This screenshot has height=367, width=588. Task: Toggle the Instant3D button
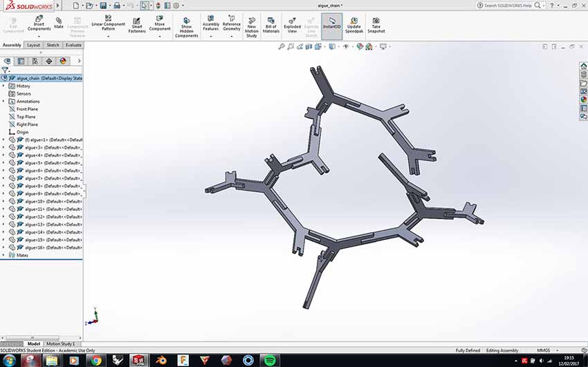(332, 26)
